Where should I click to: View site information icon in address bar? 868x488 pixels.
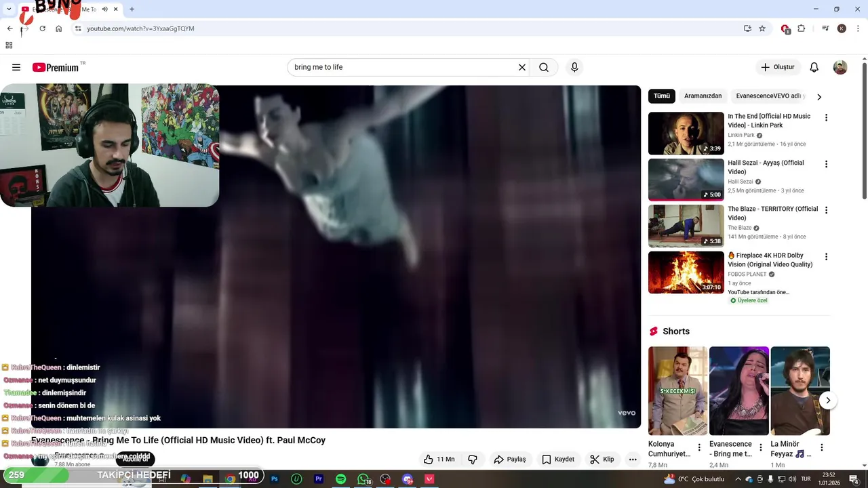[x=78, y=28]
